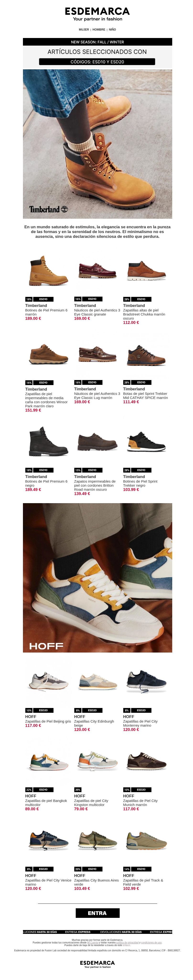
Task: View Zapatillas de Piel Beijing gris image
Action: [x=49, y=682]
